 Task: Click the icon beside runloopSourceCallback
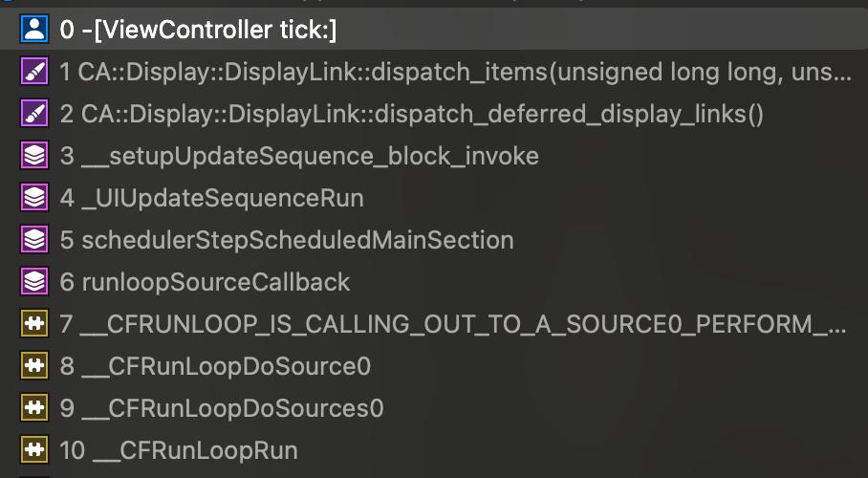pyautogui.click(x=33, y=282)
